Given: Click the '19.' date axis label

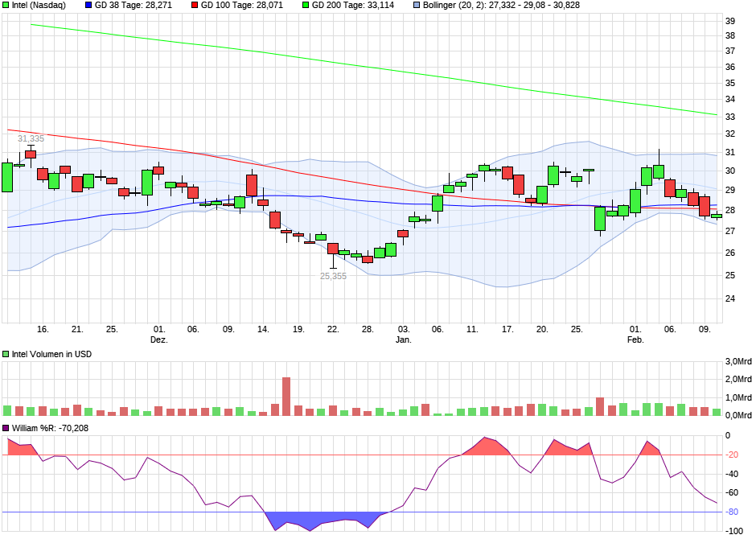Looking at the screenshot, I should (x=298, y=329).
